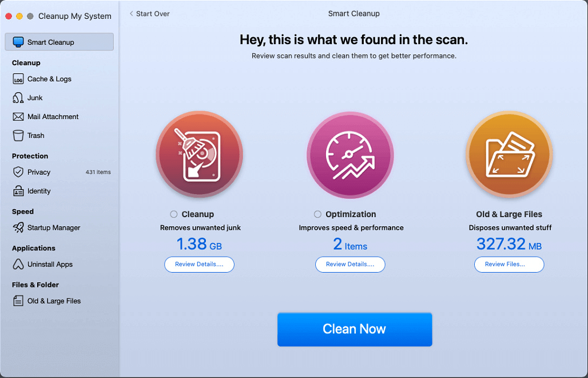
Task: Select the Cleanup radio button
Action: point(174,214)
